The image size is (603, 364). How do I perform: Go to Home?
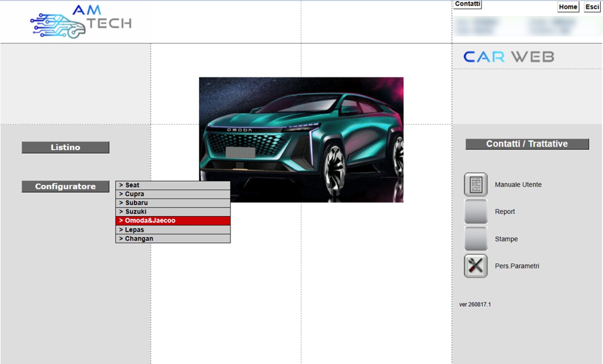[568, 7]
